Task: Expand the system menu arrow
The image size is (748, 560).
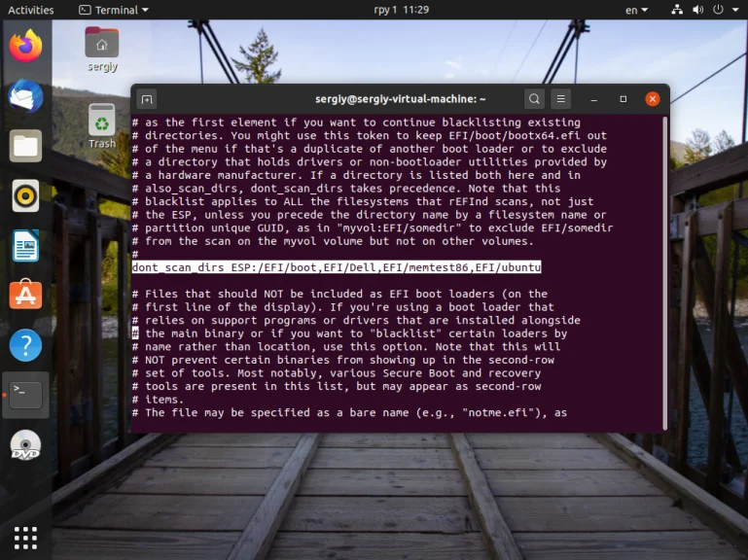Action: tap(735, 10)
